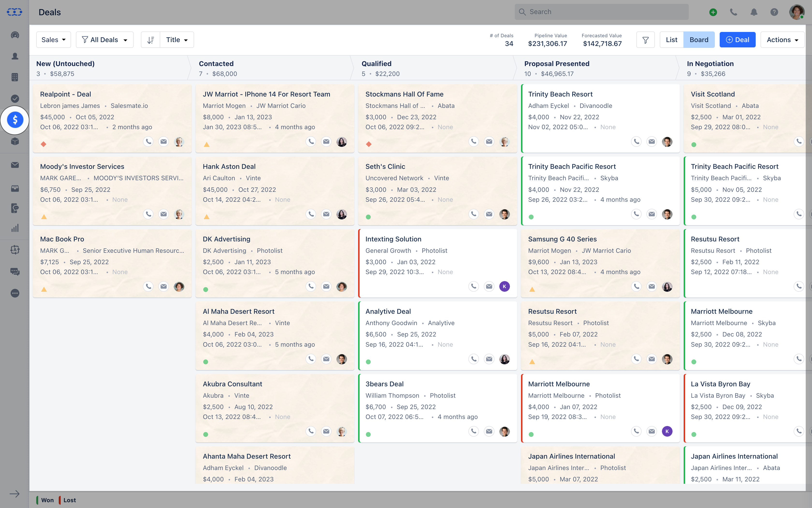Open the Seth's Clinic deal card
The width and height of the screenshot is (812, 508).
[438, 191]
